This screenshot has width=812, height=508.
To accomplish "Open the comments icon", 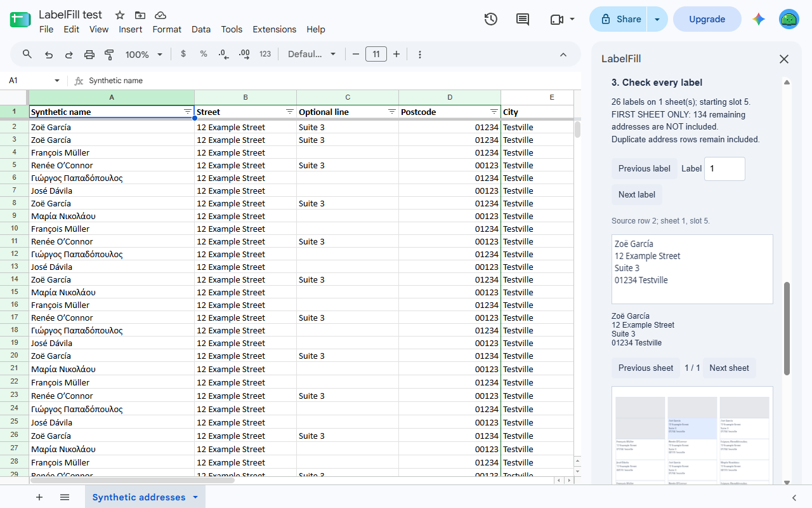I will pyautogui.click(x=523, y=19).
